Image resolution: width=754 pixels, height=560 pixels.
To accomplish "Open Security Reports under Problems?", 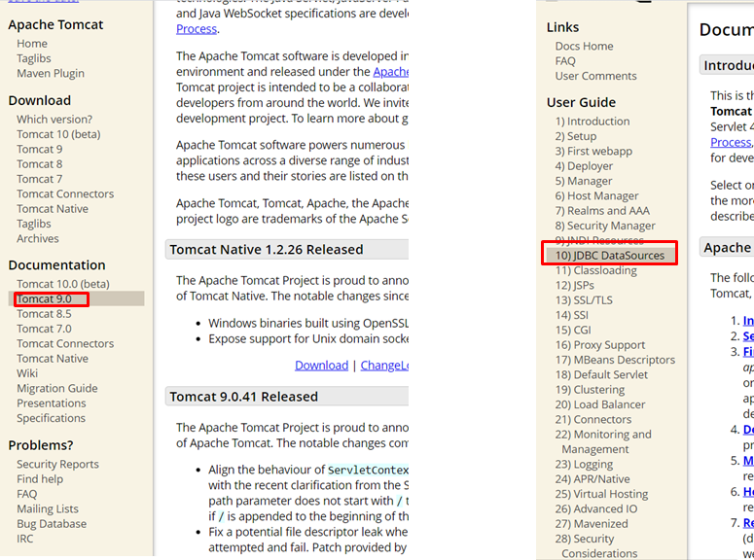I will tap(57, 464).
